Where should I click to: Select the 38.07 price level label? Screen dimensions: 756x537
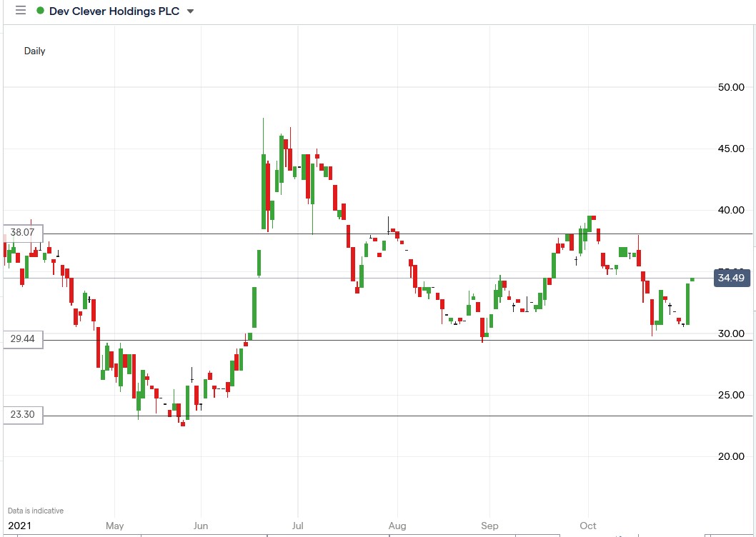click(x=22, y=233)
